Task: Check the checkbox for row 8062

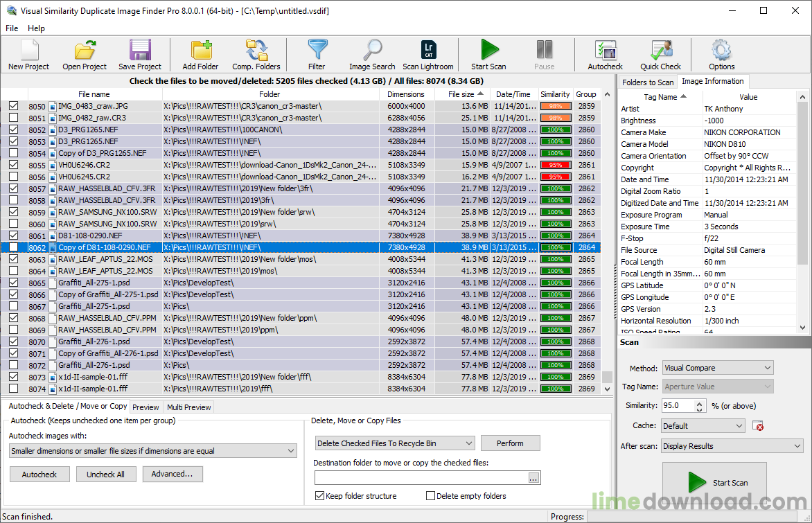Action: point(13,247)
